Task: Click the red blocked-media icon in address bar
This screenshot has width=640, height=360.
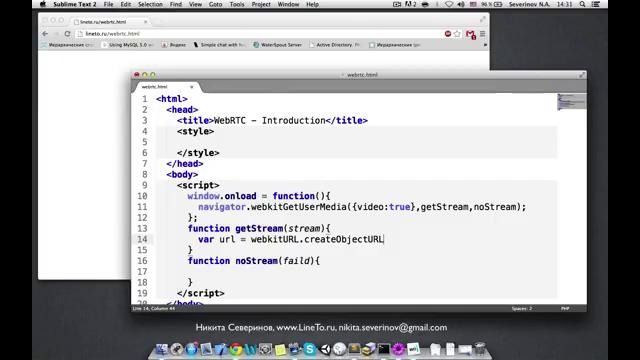Action: tap(448, 33)
